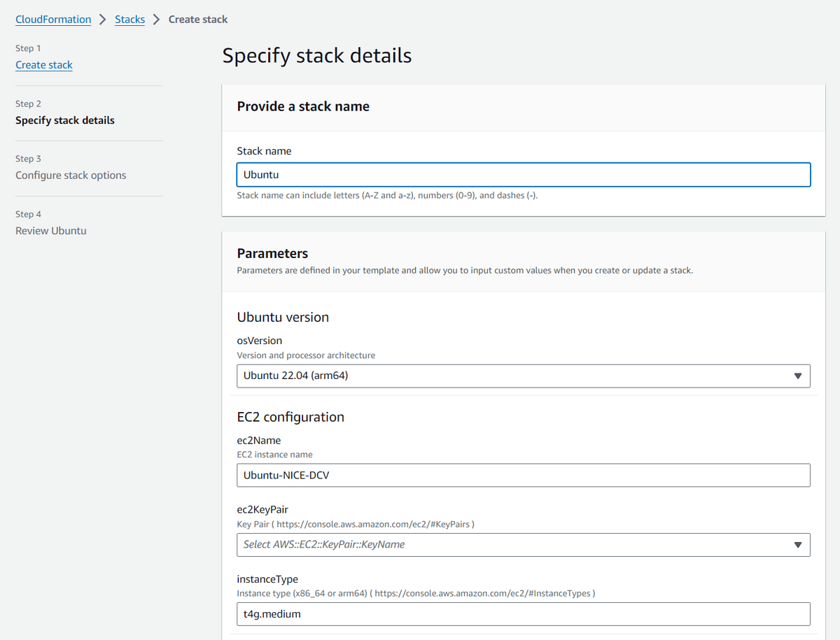Click the Parameters description sentence

click(465, 270)
